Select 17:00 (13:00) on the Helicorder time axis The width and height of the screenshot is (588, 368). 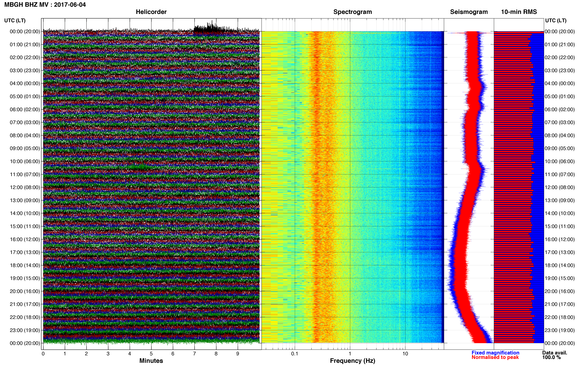25,252
